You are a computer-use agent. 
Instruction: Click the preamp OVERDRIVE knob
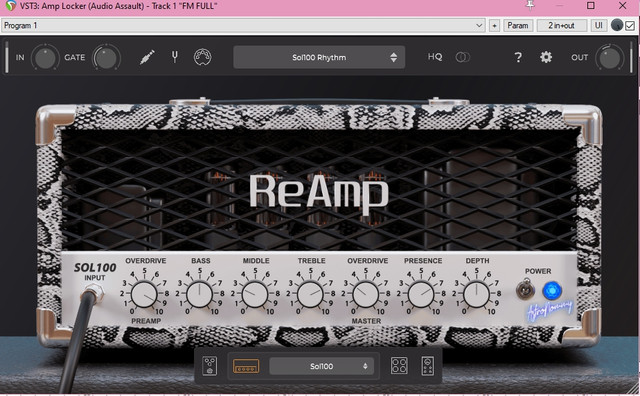pyautogui.click(x=144, y=294)
